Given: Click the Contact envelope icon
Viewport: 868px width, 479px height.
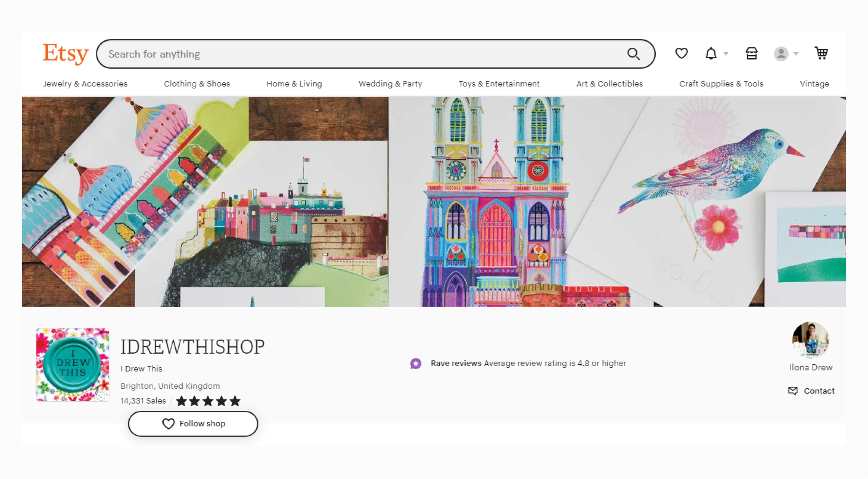Looking at the screenshot, I should [x=793, y=391].
